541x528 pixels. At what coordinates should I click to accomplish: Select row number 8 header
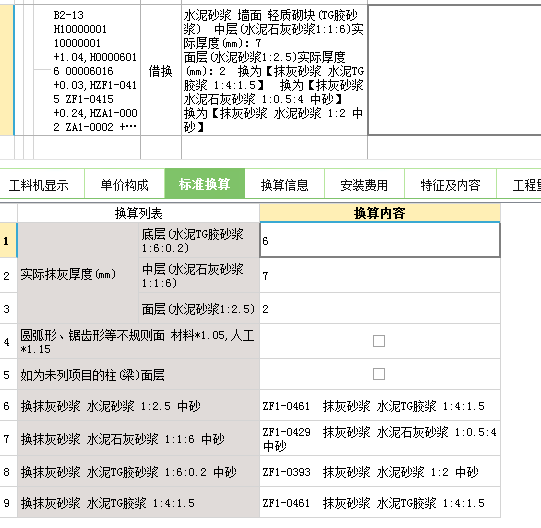[7, 471]
